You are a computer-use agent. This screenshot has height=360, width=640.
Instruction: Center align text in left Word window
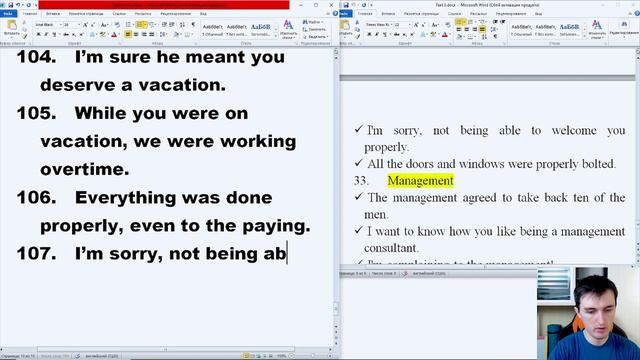coord(136,35)
